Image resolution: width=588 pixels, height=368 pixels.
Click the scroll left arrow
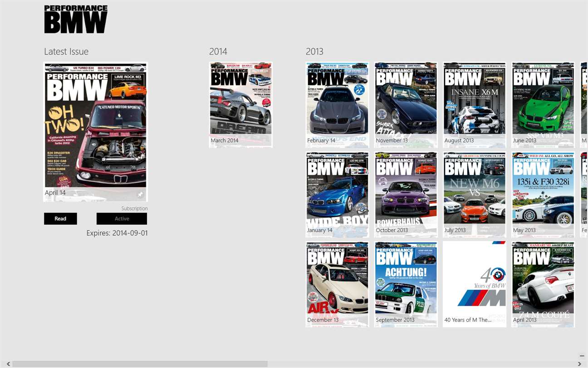[x=8, y=364]
